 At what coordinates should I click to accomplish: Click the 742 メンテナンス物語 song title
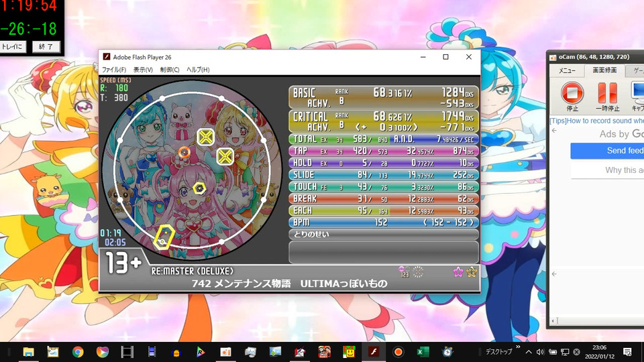coord(290,284)
